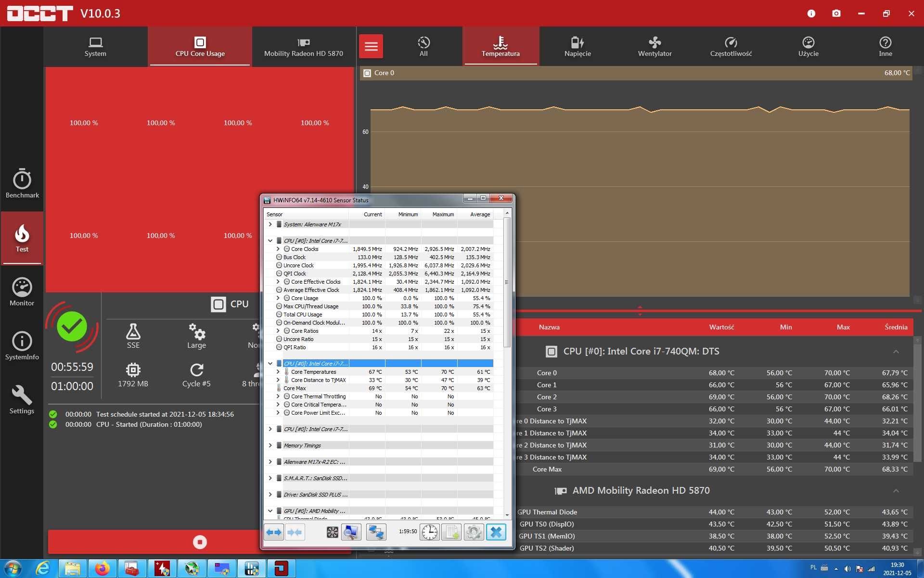Image resolution: width=924 pixels, height=578 pixels.
Task: Collapse GPU [#0]: AMD Mobility node in HWiNFO
Action: (x=270, y=511)
